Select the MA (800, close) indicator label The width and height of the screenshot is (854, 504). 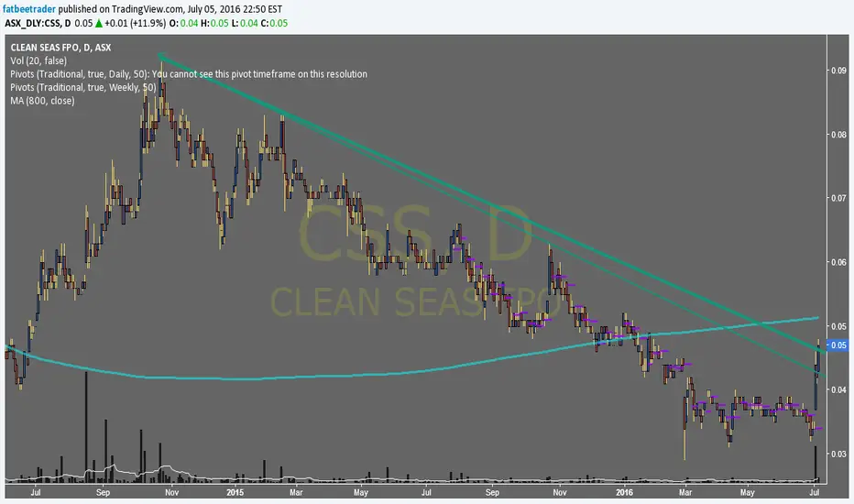[42, 100]
